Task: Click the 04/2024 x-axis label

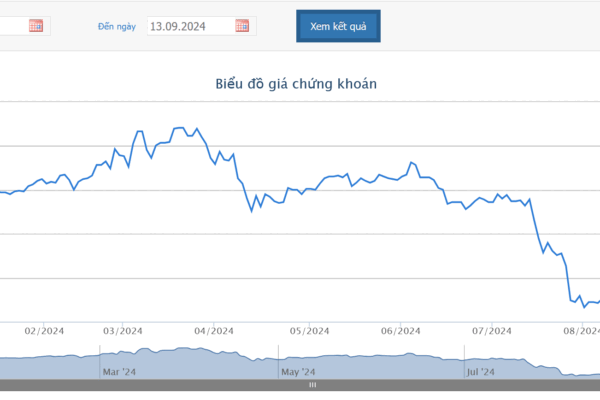Action: [x=214, y=330]
